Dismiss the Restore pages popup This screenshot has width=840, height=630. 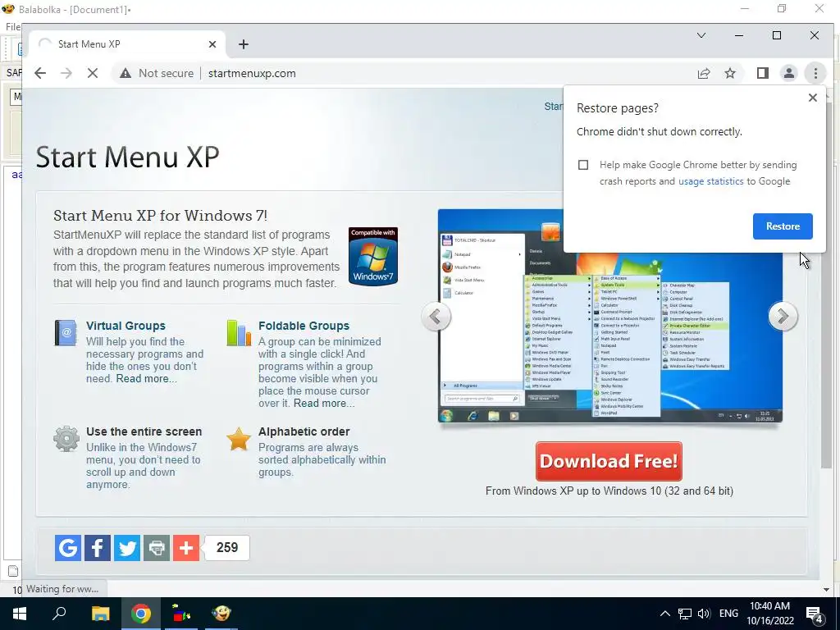click(x=813, y=98)
